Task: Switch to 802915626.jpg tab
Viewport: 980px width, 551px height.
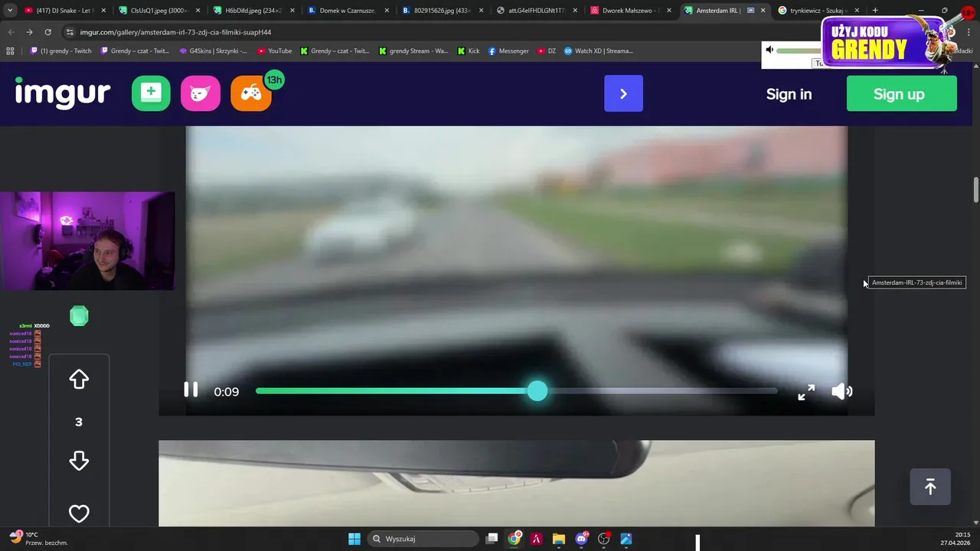Action: click(x=442, y=11)
